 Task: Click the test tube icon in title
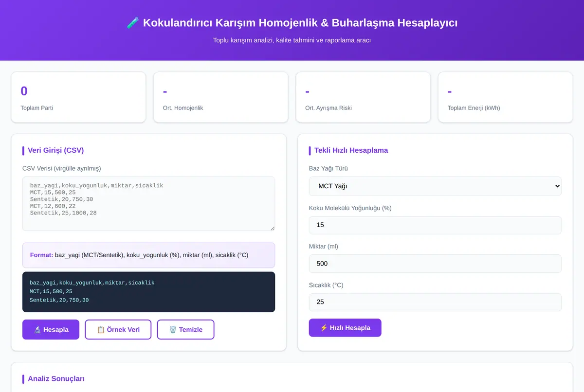133,23
